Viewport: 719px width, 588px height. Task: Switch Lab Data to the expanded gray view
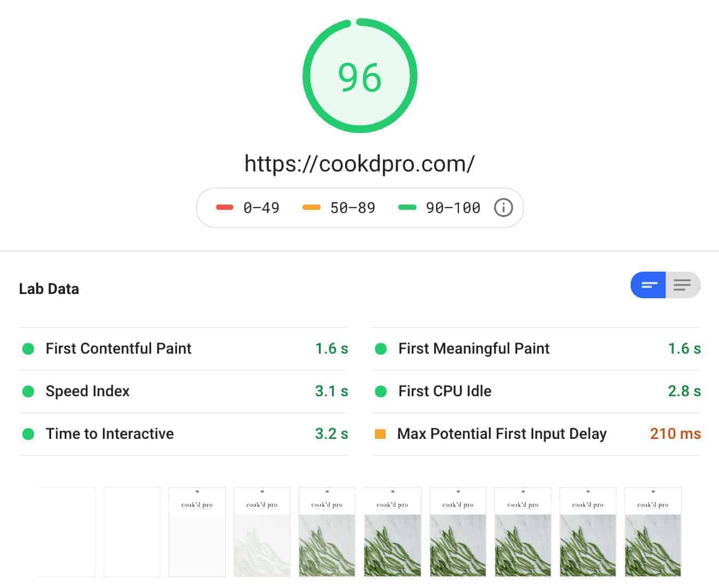(x=683, y=285)
